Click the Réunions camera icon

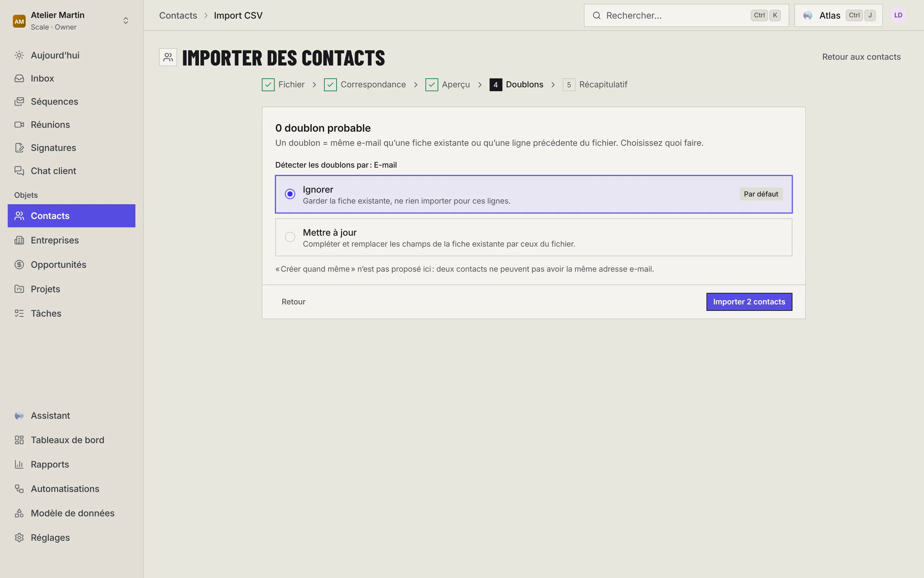click(x=19, y=125)
